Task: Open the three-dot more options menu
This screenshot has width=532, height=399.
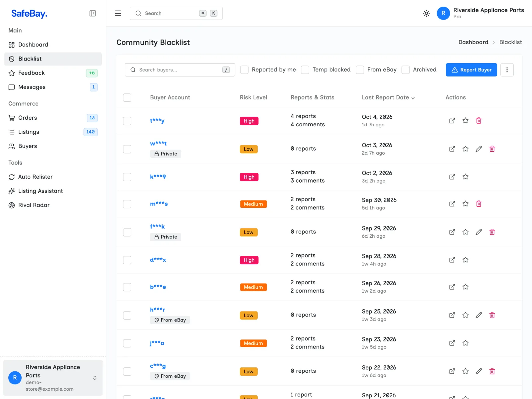Action: pos(507,70)
